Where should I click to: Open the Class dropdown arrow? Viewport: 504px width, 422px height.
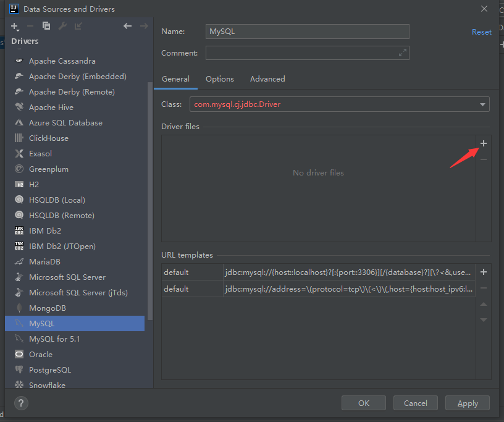[x=482, y=104]
